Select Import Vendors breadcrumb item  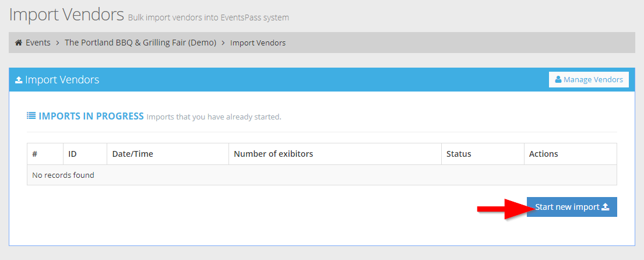tap(258, 43)
